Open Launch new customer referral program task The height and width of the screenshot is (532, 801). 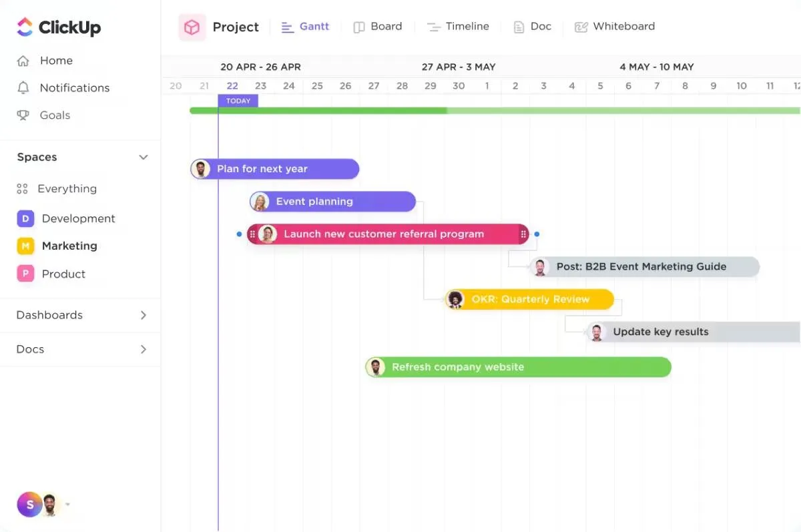point(388,234)
